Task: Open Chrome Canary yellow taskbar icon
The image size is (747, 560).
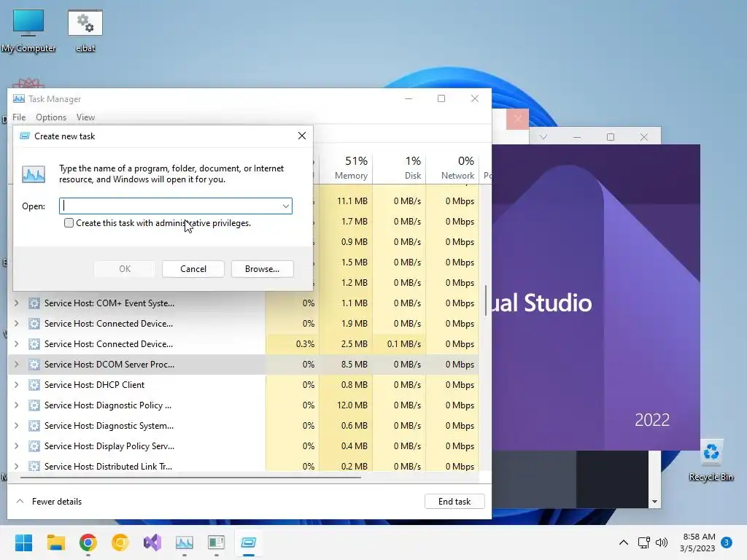Action: 120,542
